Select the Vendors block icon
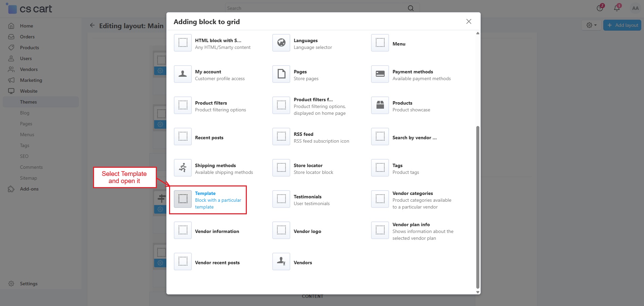The image size is (644, 306). click(x=281, y=262)
